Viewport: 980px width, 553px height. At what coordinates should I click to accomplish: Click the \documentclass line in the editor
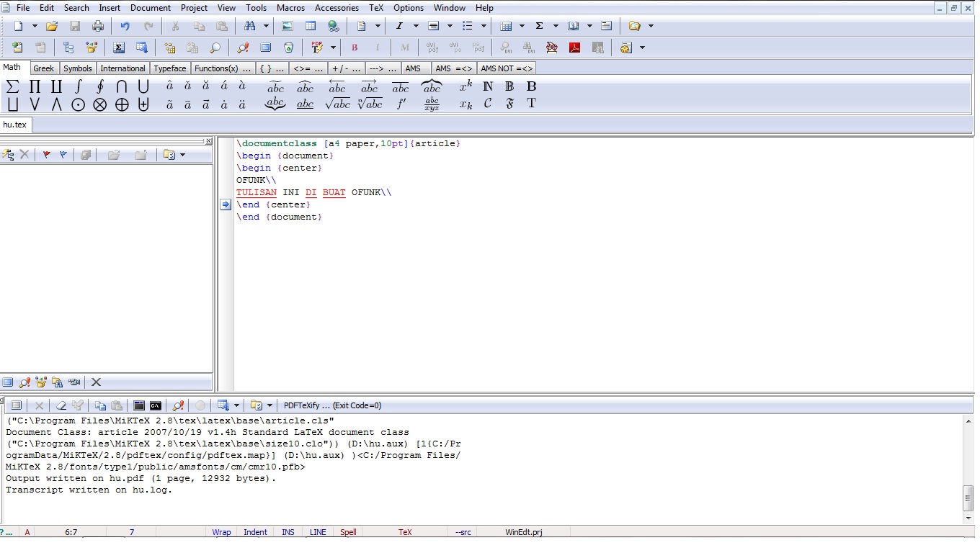click(349, 143)
